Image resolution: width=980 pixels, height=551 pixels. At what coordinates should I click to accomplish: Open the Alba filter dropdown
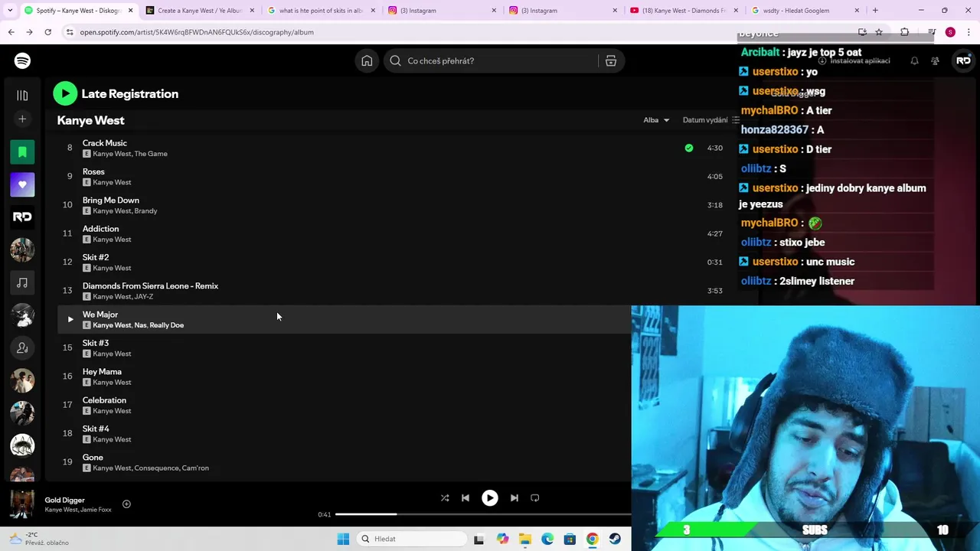[x=656, y=120]
